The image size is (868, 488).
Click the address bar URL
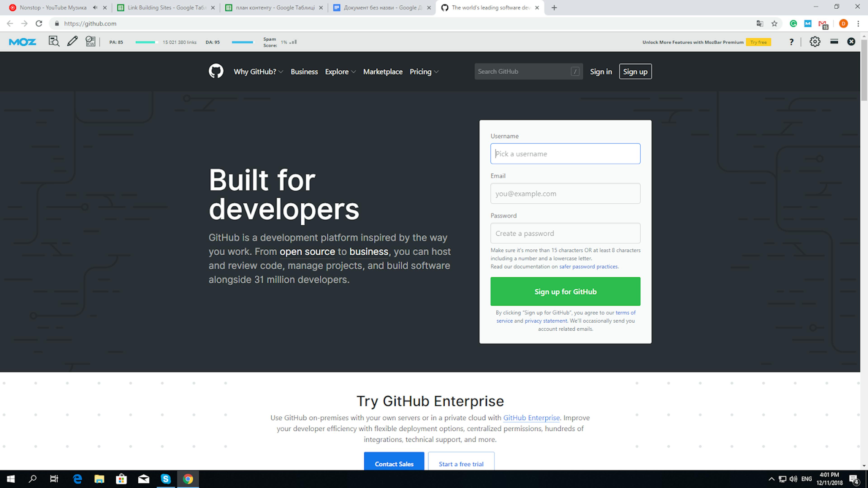[90, 23]
